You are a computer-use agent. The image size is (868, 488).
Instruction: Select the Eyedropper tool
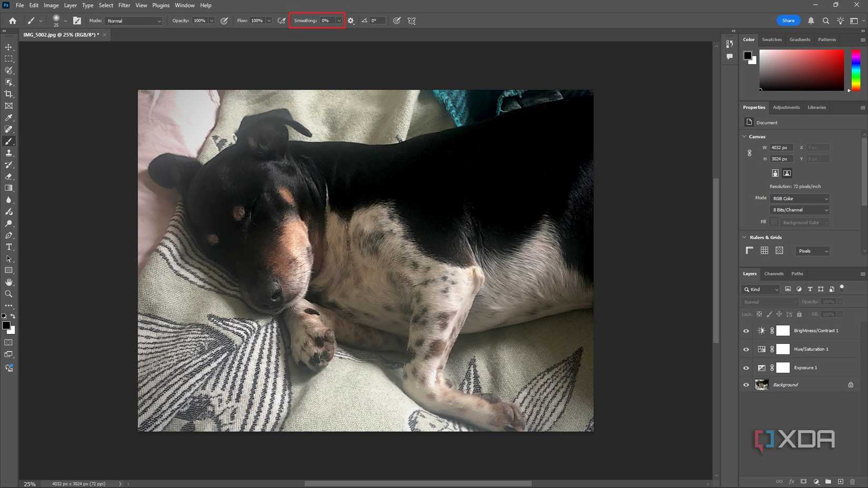tap(8, 117)
